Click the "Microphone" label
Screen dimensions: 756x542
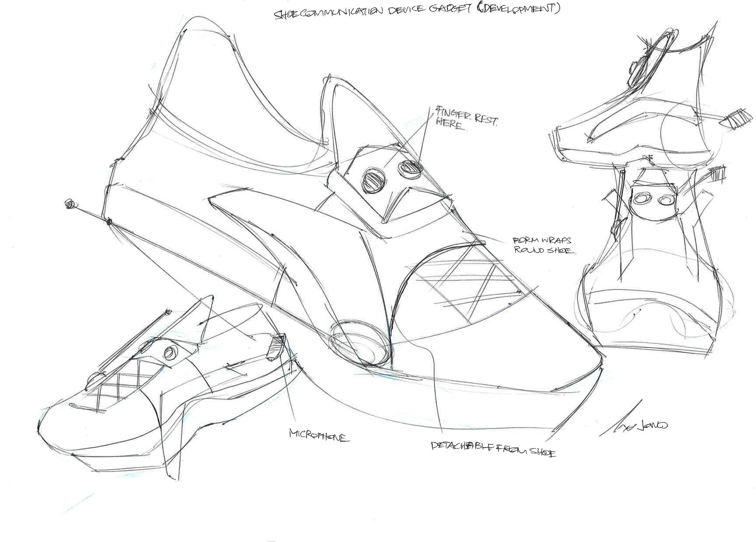(x=319, y=436)
